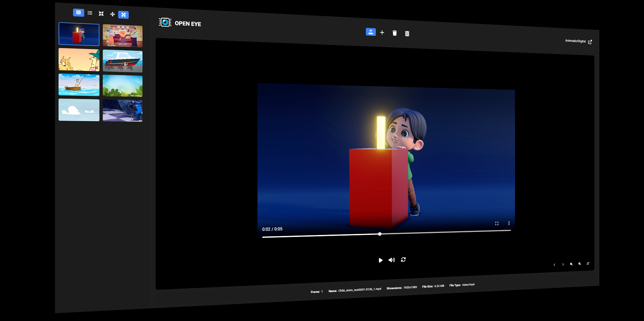Click the striped trash can icon
Viewport: 644px width, 321px height.
coord(407,33)
